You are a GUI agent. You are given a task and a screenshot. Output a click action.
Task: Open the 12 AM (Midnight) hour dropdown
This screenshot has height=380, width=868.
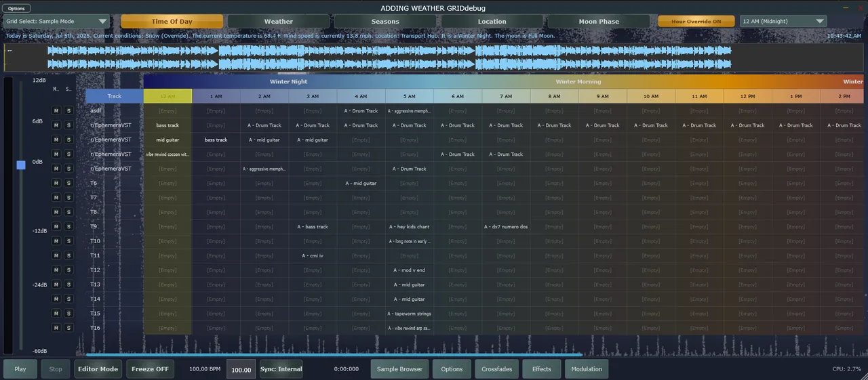[x=783, y=22]
